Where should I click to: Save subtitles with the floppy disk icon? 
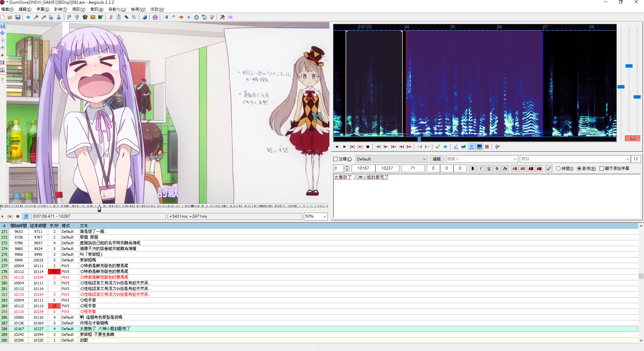18,17
